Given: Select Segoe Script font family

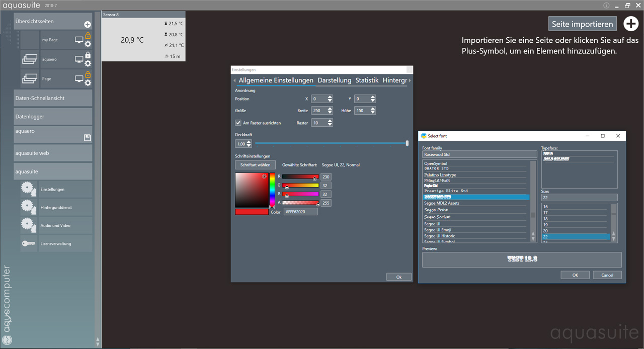Looking at the screenshot, I should point(437,217).
